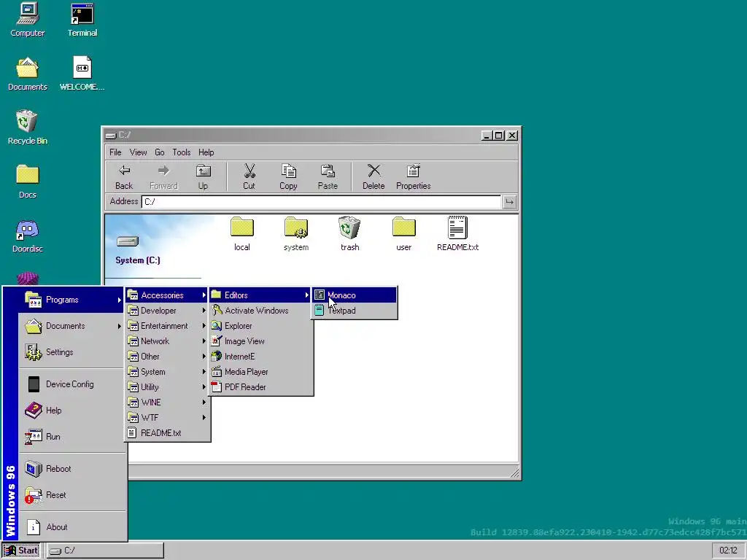Open PDF Reader from Accessories menu
The width and height of the screenshot is (747, 560).
pyautogui.click(x=261, y=386)
